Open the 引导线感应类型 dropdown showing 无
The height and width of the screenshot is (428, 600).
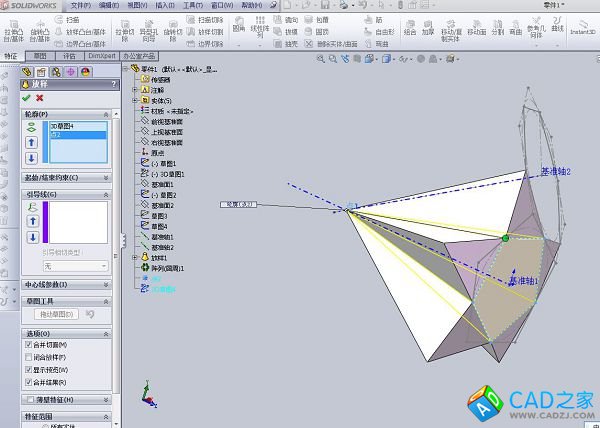(76, 266)
